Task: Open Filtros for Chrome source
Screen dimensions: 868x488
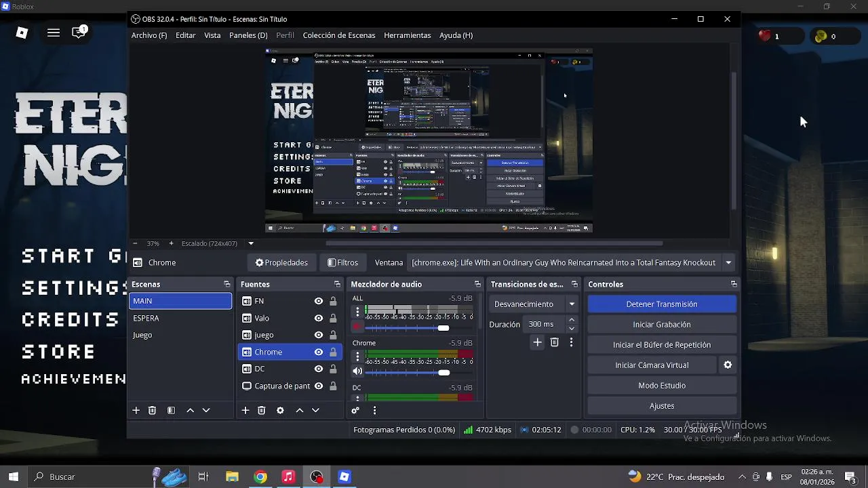Action: [342, 262]
